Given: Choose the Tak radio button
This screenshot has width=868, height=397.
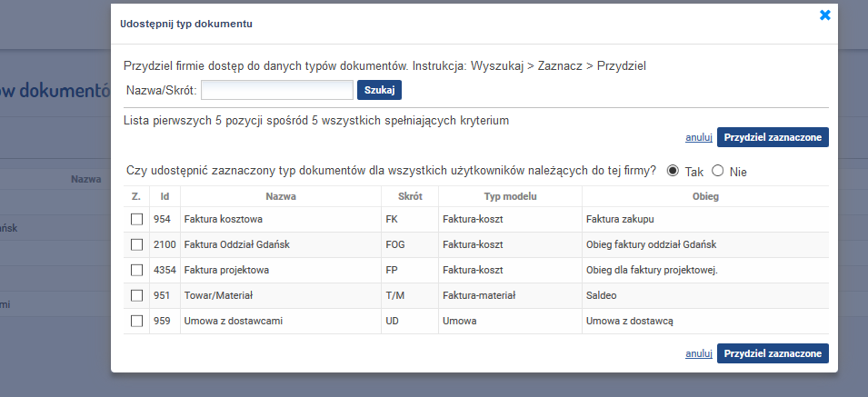Looking at the screenshot, I should tap(673, 171).
